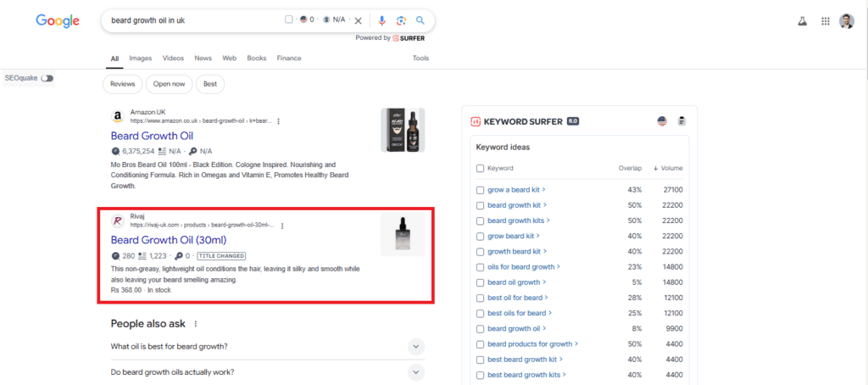
Task: Toggle the SEOquake switch
Action: 47,78
